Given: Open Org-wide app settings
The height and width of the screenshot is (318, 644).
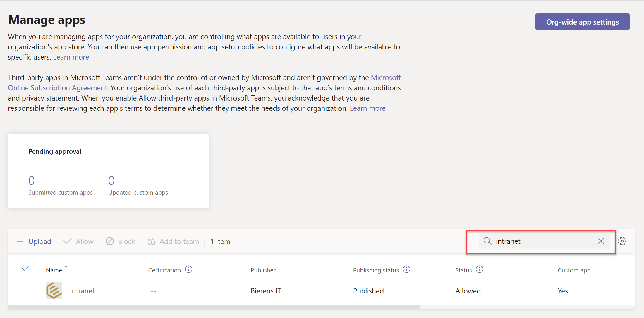Looking at the screenshot, I should click(582, 21).
